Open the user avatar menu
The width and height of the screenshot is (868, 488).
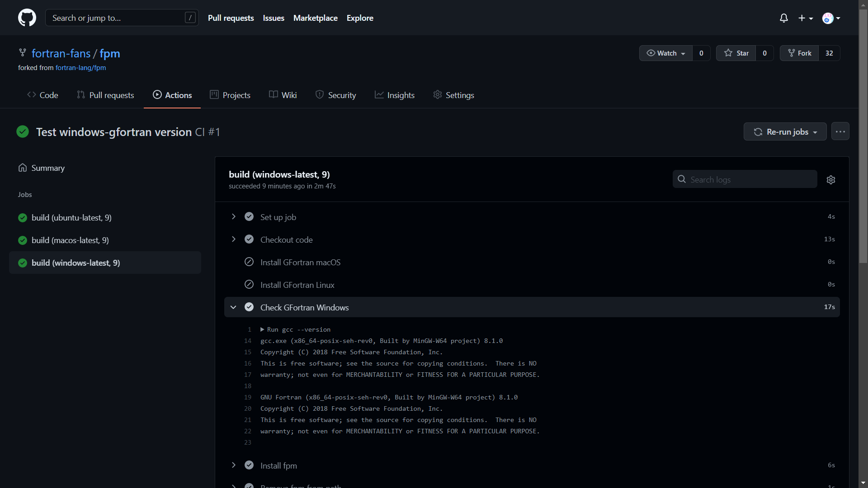click(831, 18)
